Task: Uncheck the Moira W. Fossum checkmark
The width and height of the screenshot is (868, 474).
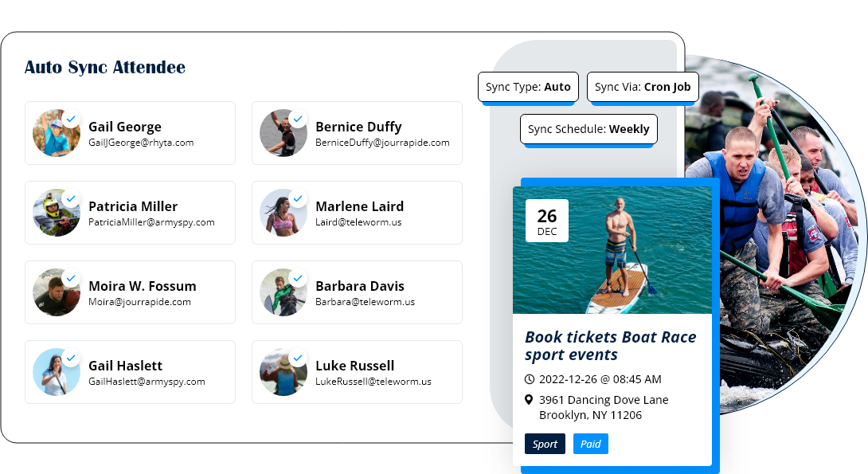Action: pos(72,278)
